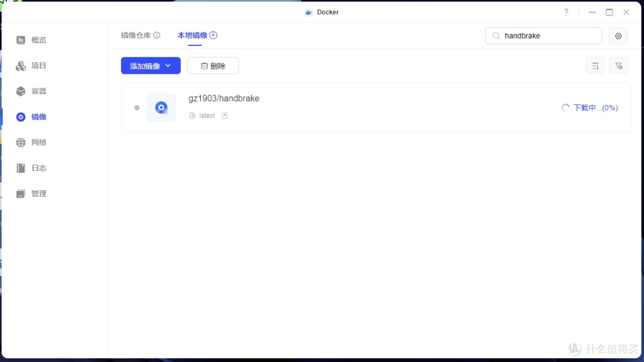Open the 日志 logs section
The height and width of the screenshot is (362, 644).
31,168
